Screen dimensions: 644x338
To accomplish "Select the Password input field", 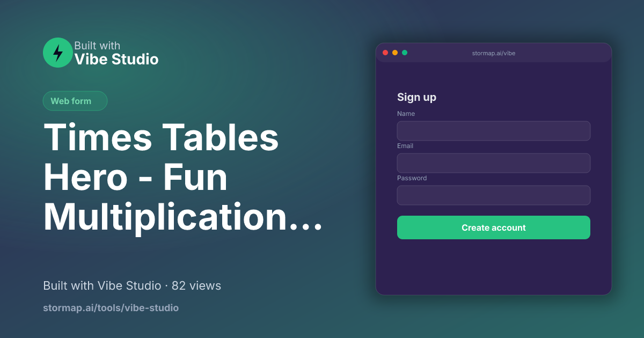I will tap(494, 195).
